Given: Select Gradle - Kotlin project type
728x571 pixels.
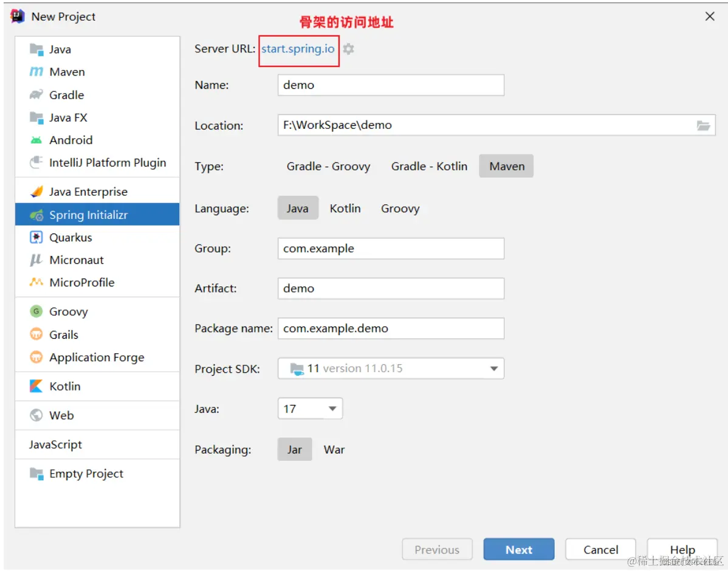Looking at the screenshot, I should click(429, 167).
